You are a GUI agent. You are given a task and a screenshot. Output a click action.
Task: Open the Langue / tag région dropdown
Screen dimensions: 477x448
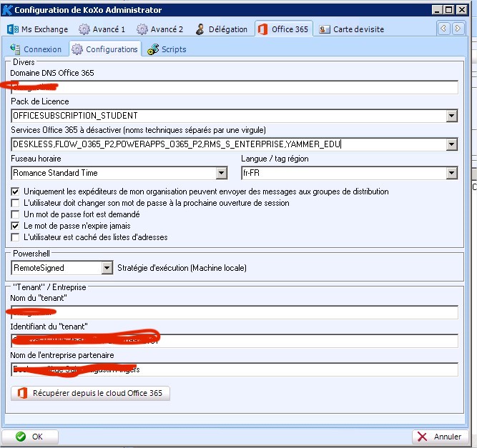pos(452,173)
